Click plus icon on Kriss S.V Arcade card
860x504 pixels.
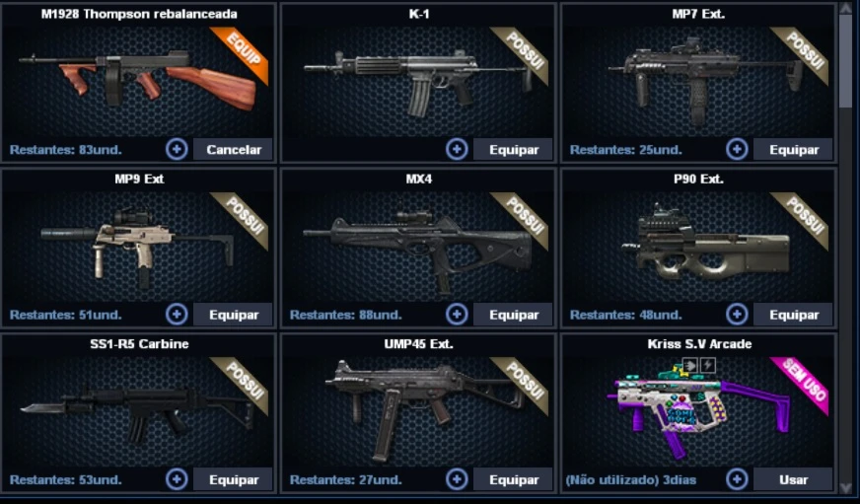click(737, 479)
